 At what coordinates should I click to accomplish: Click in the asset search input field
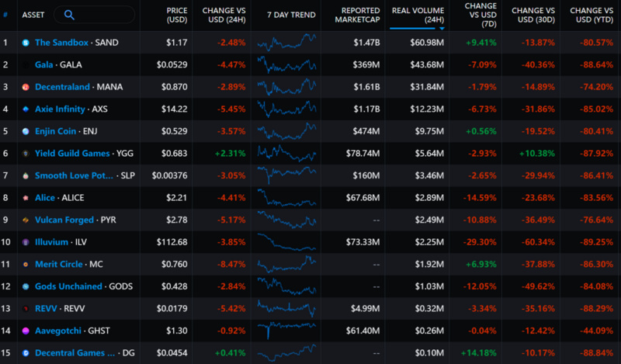(101, 15)
